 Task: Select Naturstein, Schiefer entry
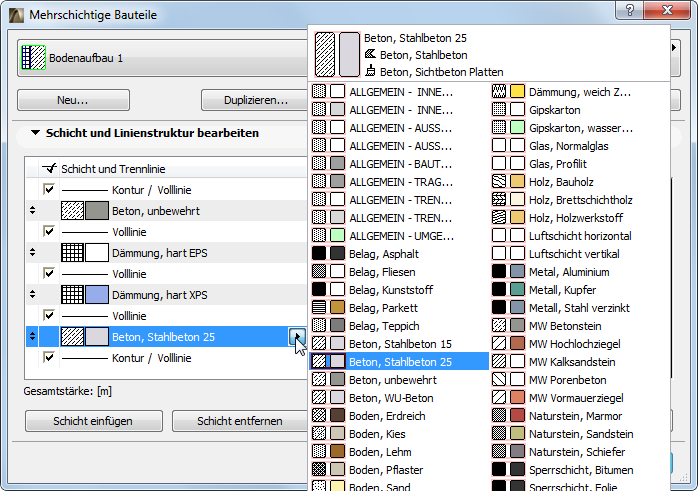[580, 452]
